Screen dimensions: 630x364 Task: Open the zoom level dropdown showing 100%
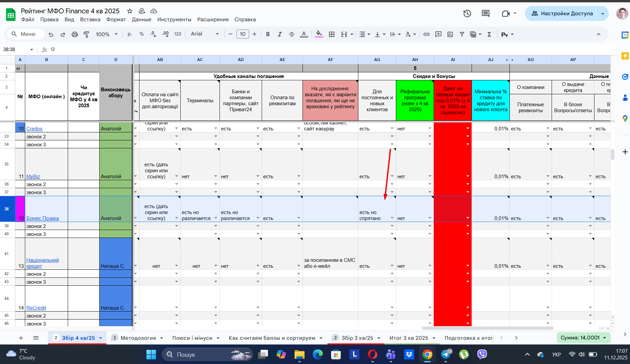click(x=107, y=34)
